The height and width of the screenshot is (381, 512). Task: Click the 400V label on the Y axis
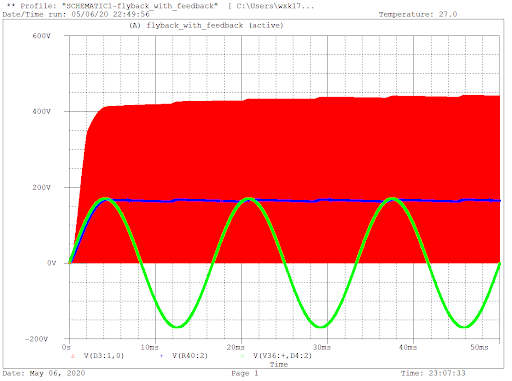[x=41, y=112]
